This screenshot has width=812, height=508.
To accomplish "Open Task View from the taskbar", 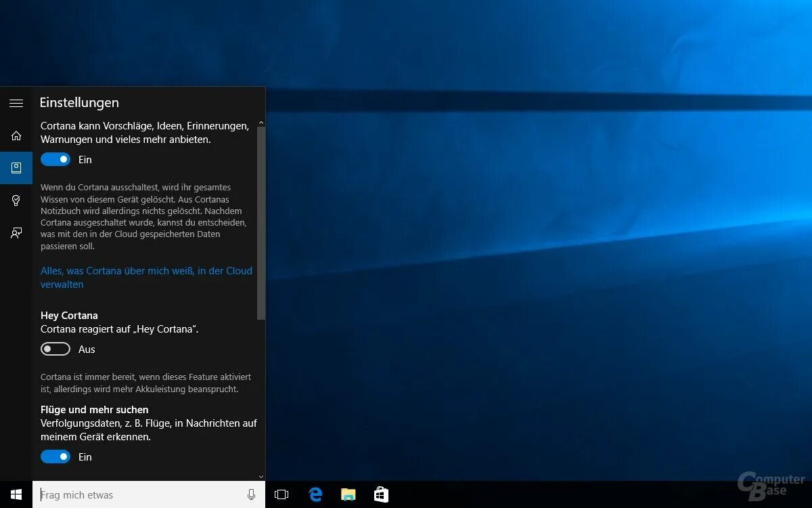I will 281,494.
